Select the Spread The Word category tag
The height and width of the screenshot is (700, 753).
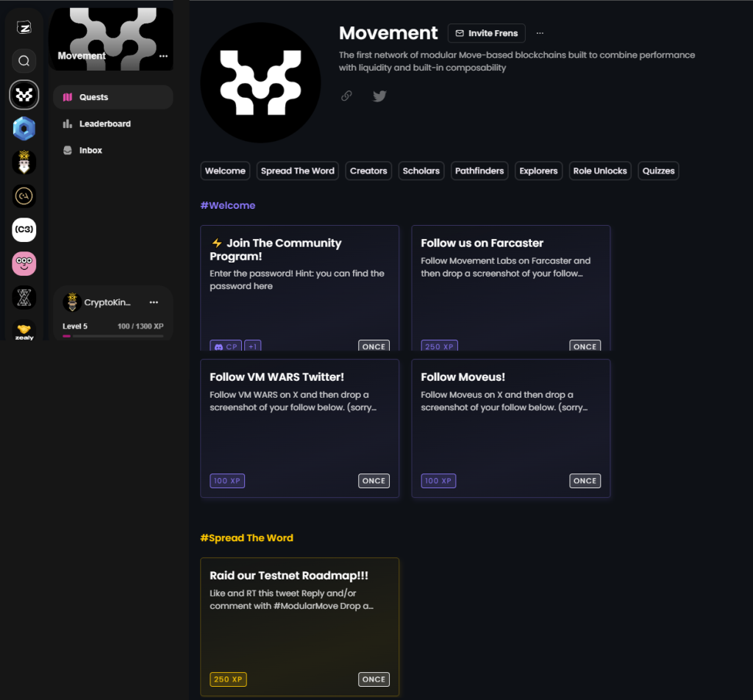coord(297,171)
